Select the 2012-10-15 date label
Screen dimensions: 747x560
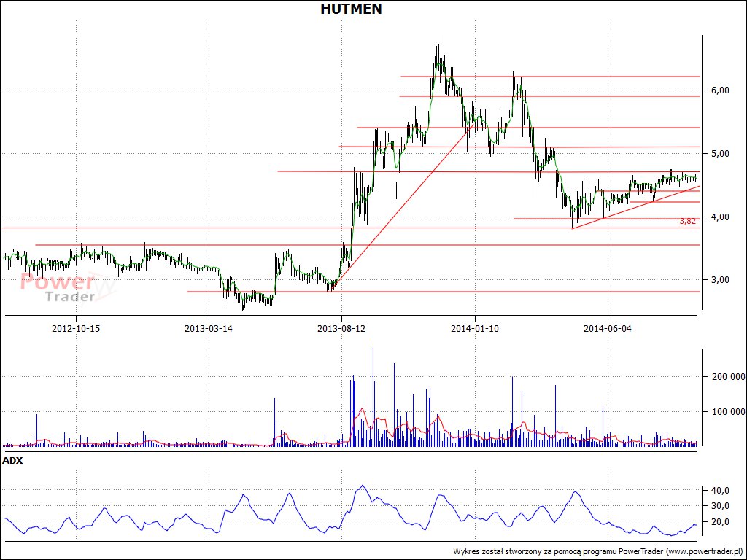click(x=76, y=328)
